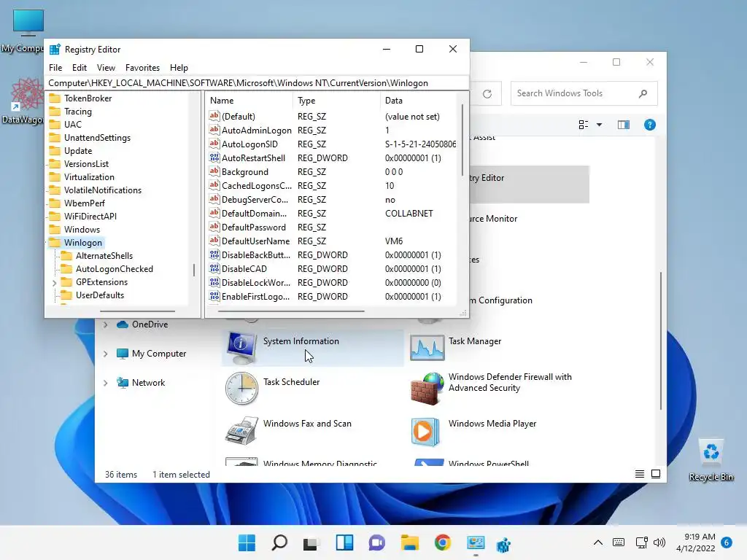Select the Background value icon
Screen dimensions: 747x560
(214, 171)
